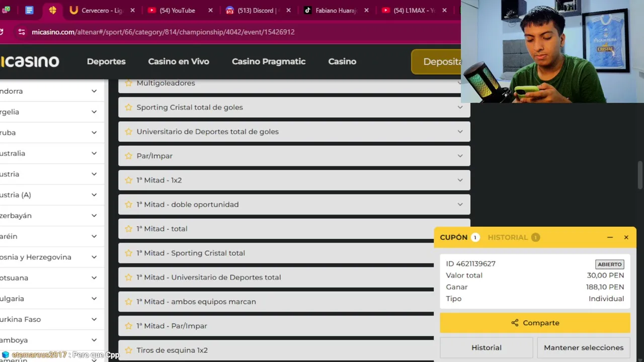Minimize the Cupón panel

point(610,237)
